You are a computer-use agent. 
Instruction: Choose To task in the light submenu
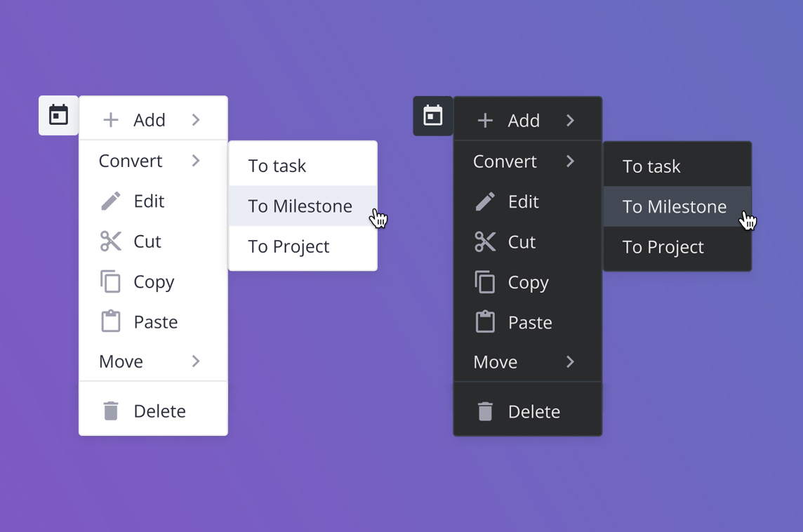pos(277,166)
